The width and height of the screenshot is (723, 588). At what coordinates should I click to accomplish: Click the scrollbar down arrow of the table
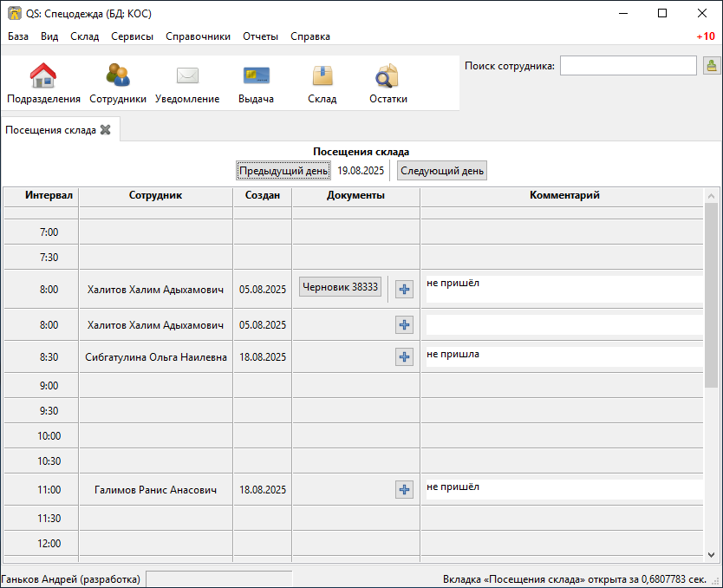pos(712,554)
